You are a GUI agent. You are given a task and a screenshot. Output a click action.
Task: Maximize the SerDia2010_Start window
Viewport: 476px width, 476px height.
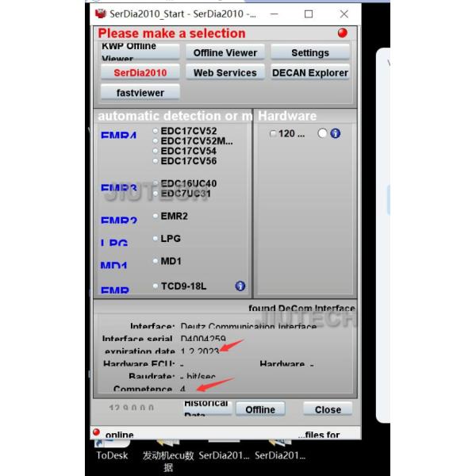pyautogui.click(x=309, y=14)
